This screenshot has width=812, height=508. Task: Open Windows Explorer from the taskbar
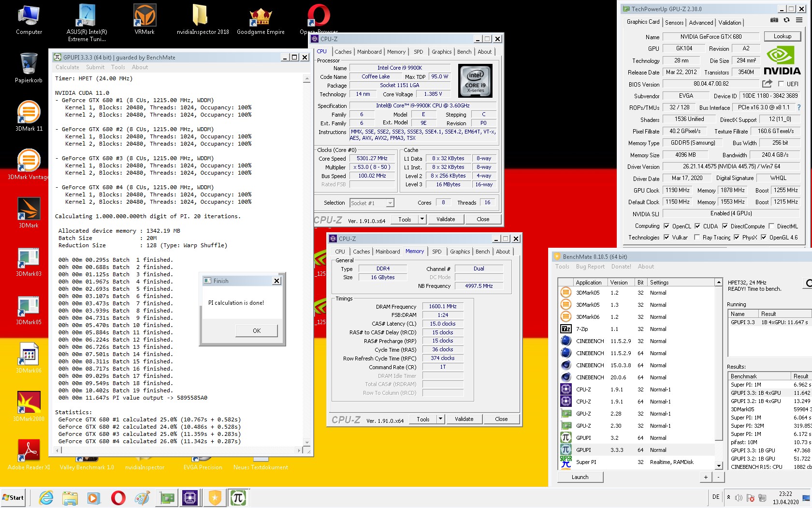coord(70,498)
